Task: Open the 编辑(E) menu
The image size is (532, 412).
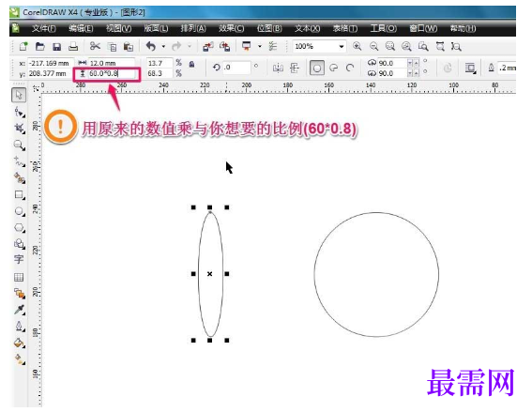Action: point(81,28)
